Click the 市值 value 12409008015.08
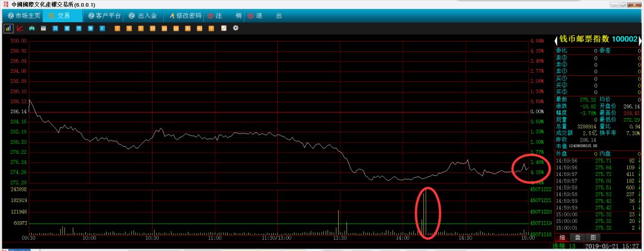The width and height of the screenshot is (644, 251). click(x=583, y=146)
